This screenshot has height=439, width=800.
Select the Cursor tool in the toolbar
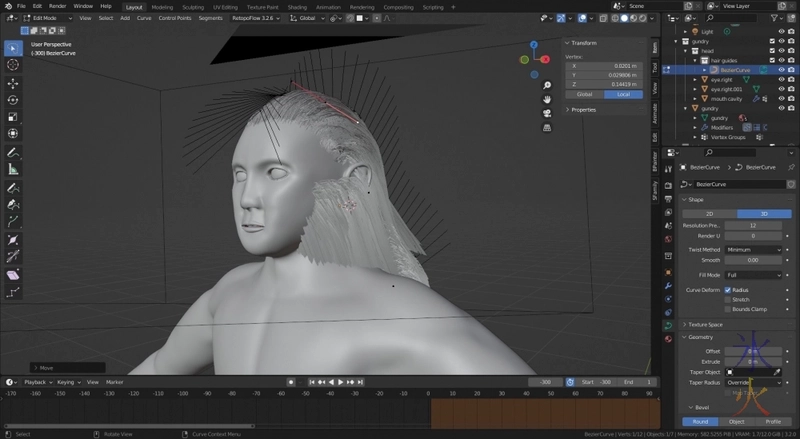[x=13, y=65]
